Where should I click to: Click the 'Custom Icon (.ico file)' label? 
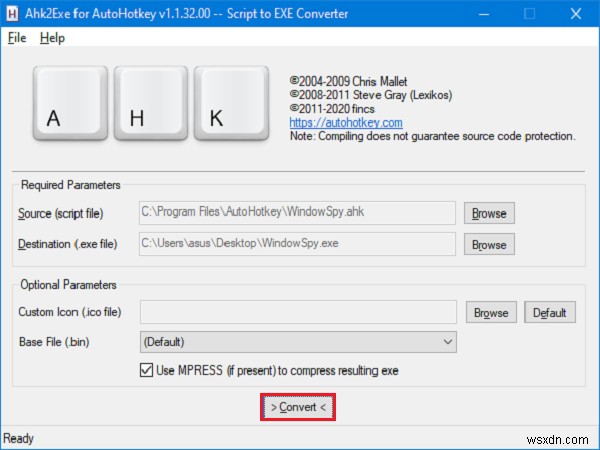tap(70, 312)
